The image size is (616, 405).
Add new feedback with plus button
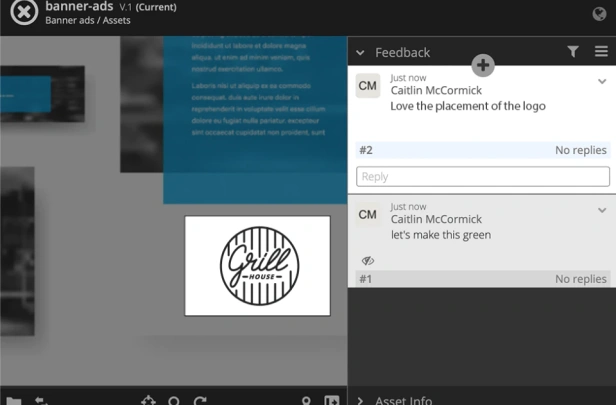(x=483, y=66)
